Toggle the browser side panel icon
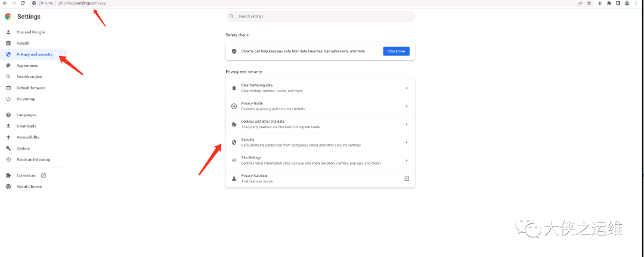 [618, 3]
